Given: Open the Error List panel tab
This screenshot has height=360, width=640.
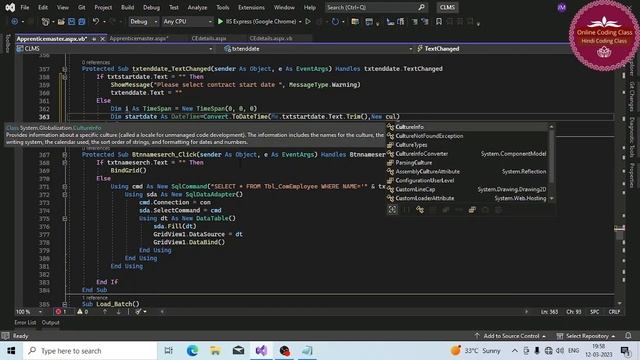Looking at the screenshot, I should pos(25,322).
